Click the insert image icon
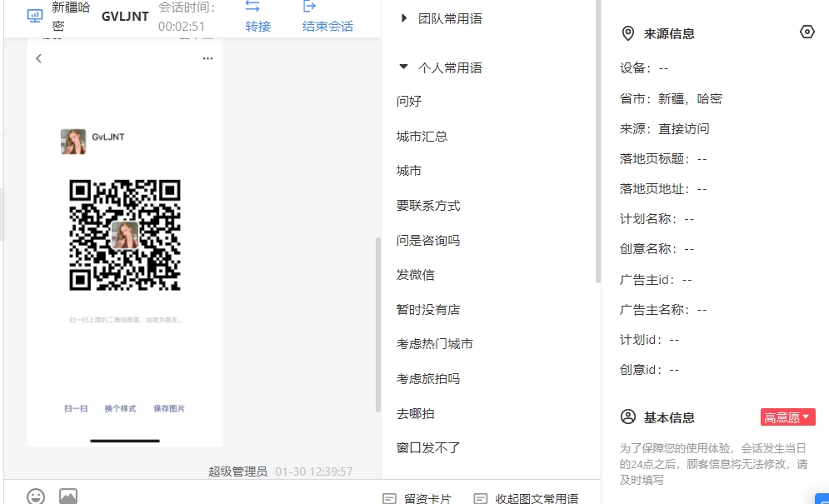Image resolution: width=829 pixels, height=504 pixels. click(x=68, y=497)
